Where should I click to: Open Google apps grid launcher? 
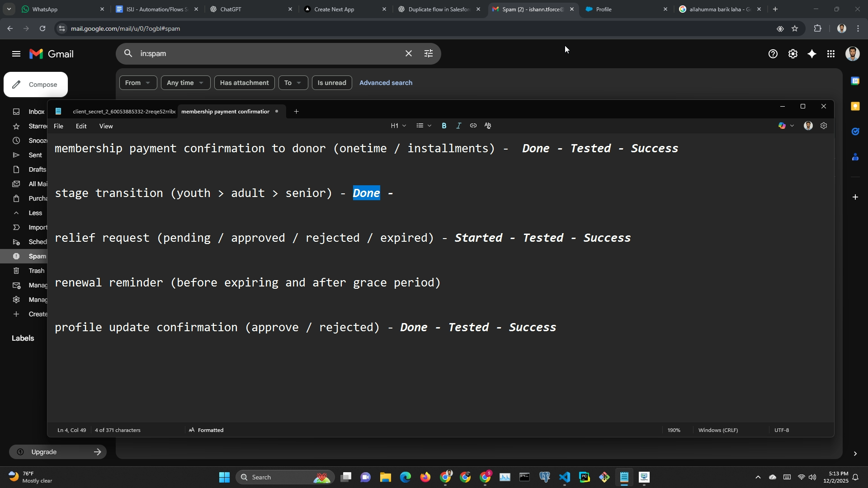[x=831, y=54]
